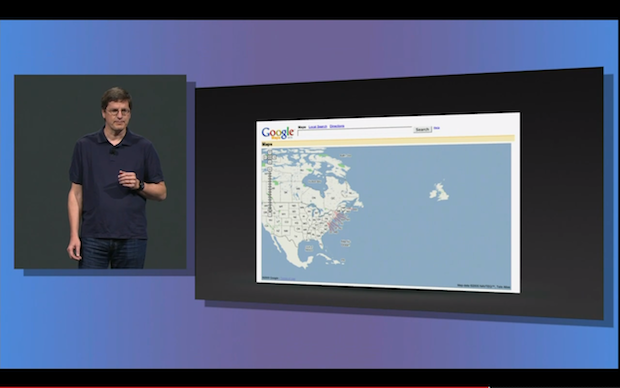Pan the map up with arrow control

[x=270, y=152]
